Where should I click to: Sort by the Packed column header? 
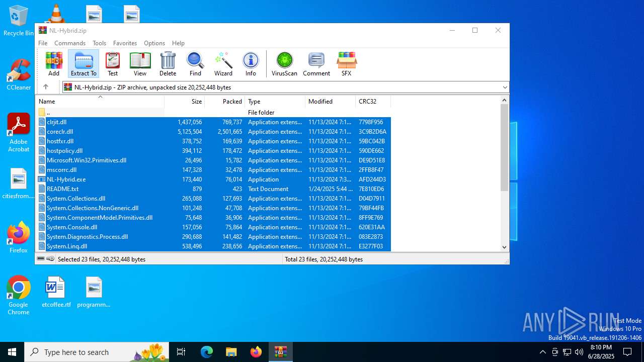(x=225, y=102)
